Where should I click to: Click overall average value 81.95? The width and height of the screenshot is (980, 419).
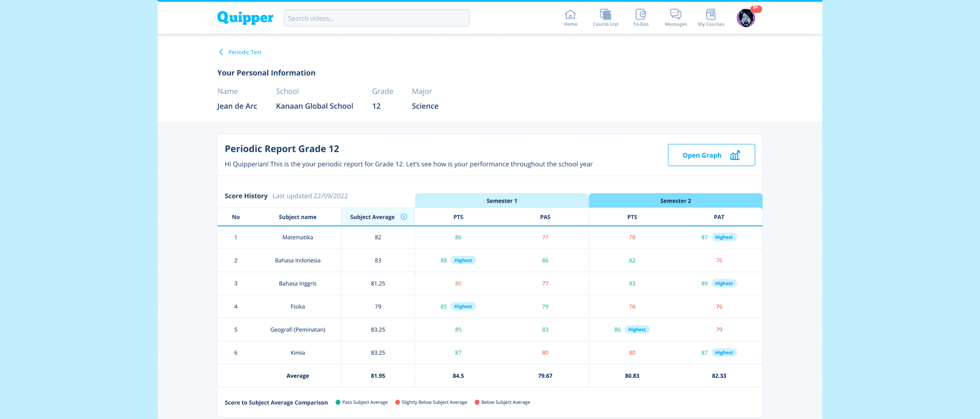point(378,376)
